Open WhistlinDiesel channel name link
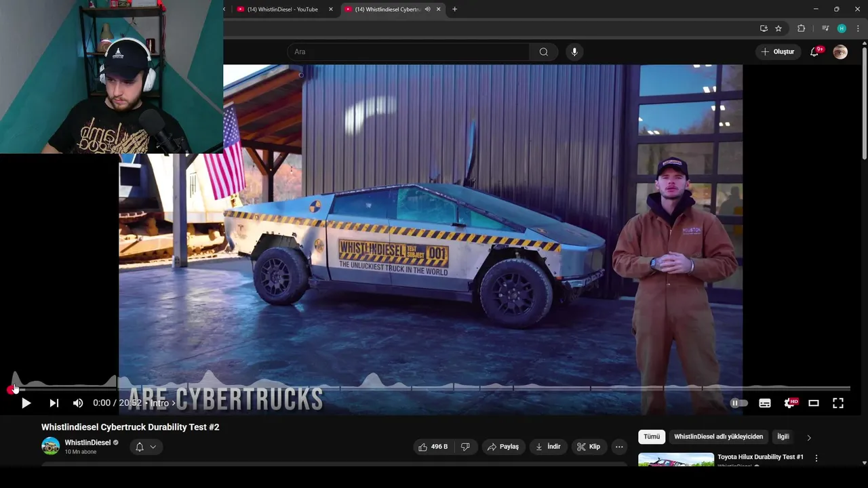Screen dimensions: 868x488 click(x=87, y=443)
